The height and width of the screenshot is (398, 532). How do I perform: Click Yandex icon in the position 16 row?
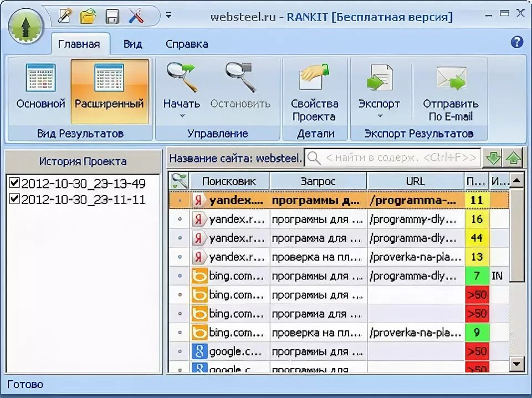point(199,219)
